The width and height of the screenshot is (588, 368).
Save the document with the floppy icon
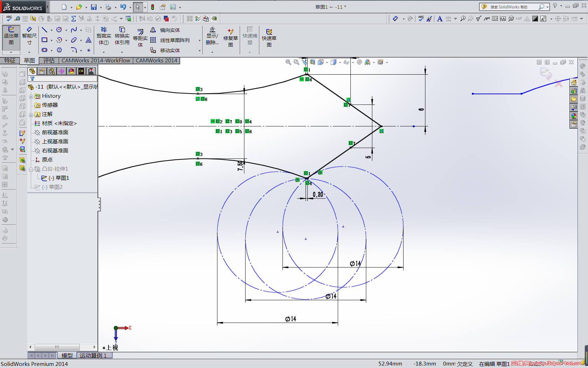tap(93, 7)
